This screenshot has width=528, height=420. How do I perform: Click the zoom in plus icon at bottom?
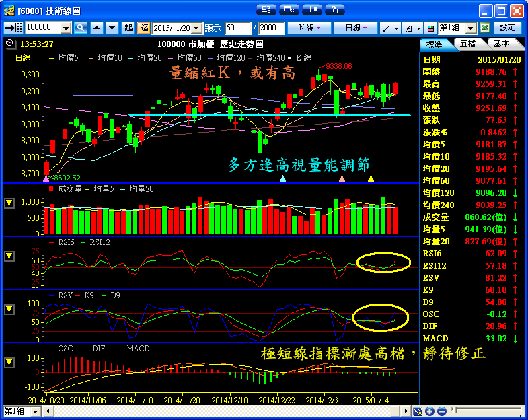click(430, 411)
